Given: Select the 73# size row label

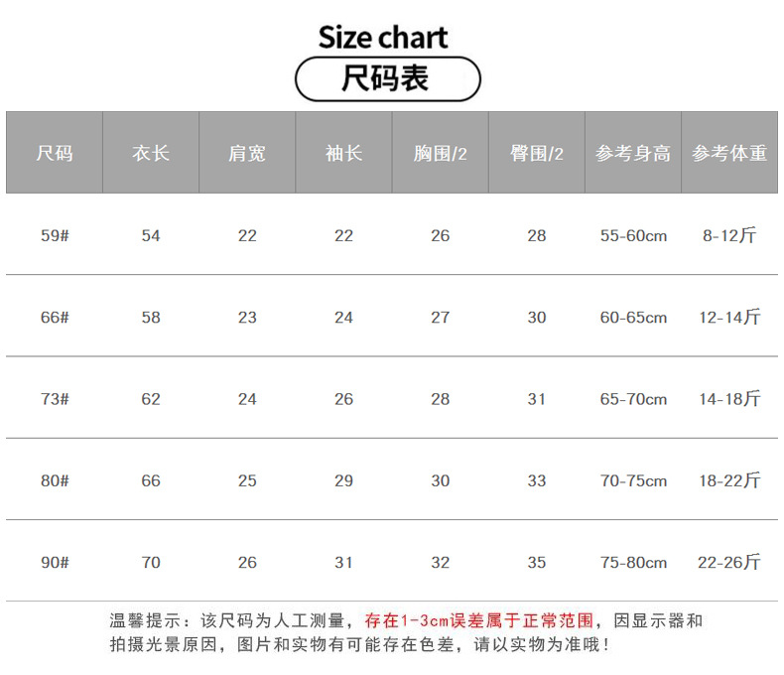Looking at the screenshot, I should click(55, 399).
